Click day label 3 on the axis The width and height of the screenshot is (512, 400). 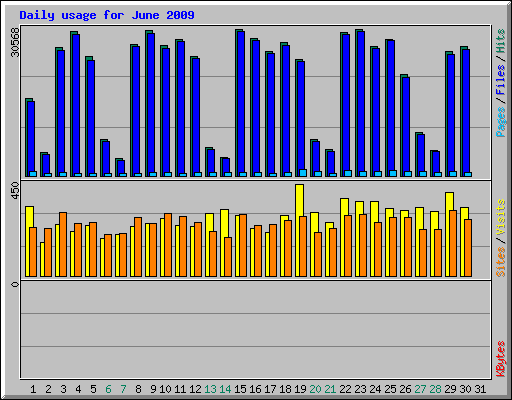63,389
